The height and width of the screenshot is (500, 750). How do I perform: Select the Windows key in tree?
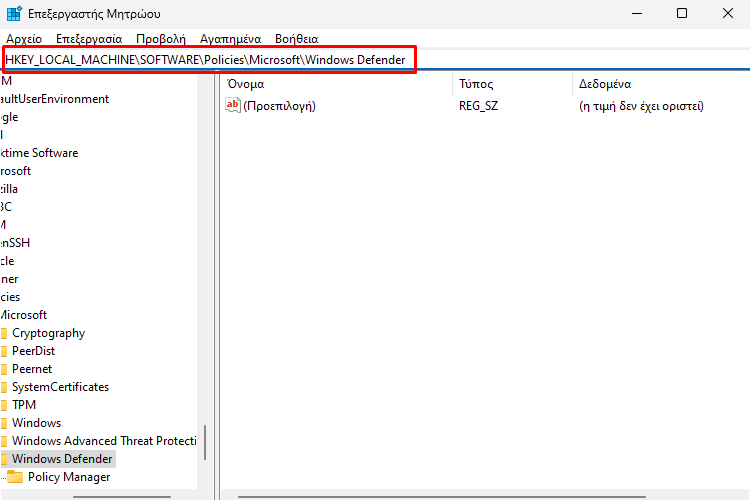click(x=36, y=423)
